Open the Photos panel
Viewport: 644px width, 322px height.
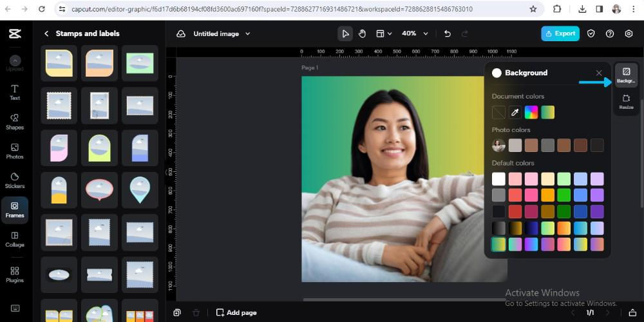tap(15, 151)
